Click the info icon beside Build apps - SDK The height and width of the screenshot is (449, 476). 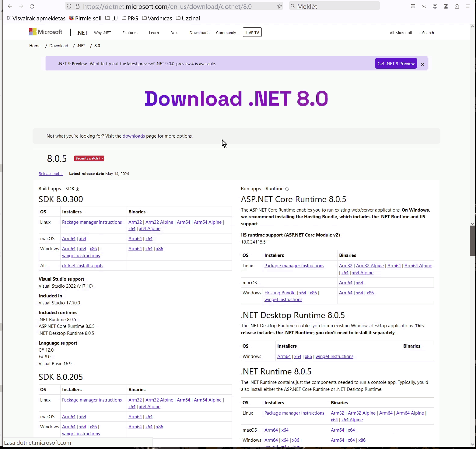point(77,189)
